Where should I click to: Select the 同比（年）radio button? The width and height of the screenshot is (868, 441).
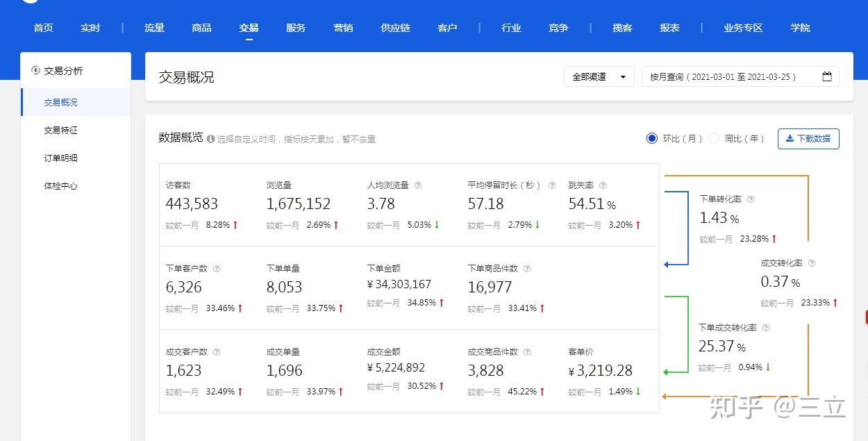click(x=714, y=138)
